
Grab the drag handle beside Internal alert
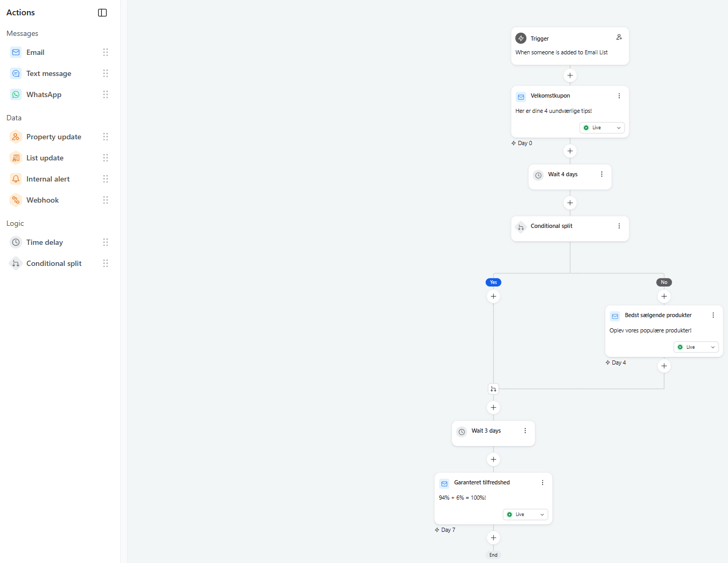[x=106, y=179]
